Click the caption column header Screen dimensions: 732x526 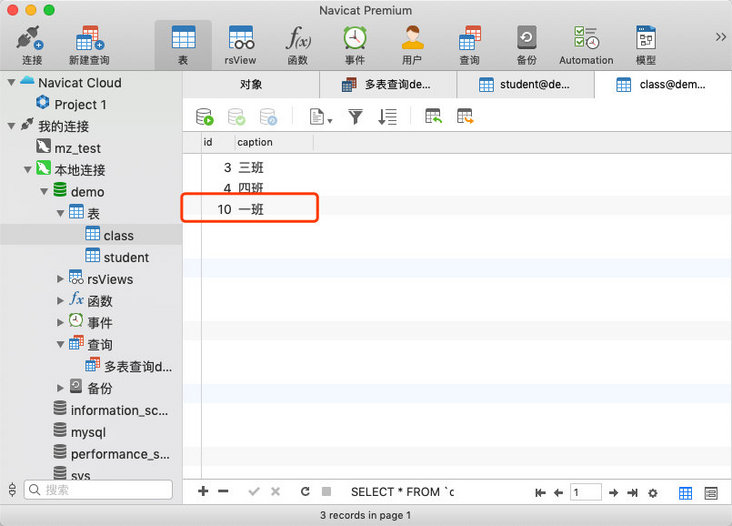coord(274,142)
